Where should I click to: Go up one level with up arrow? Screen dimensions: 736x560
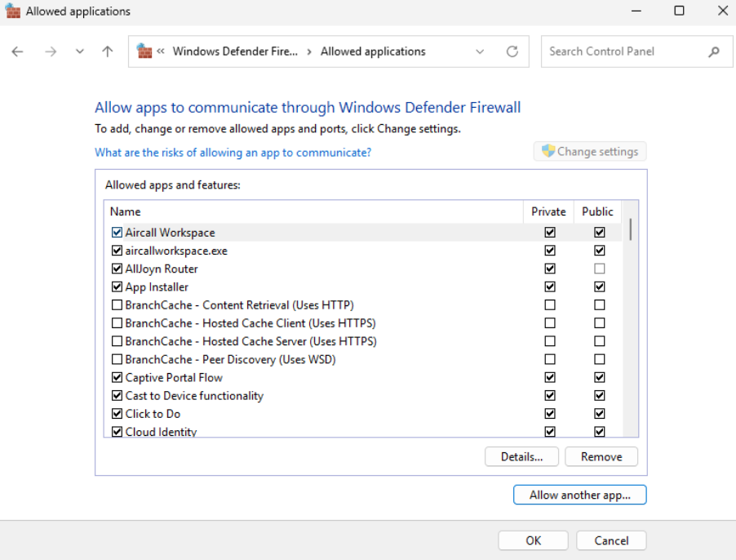108,51
